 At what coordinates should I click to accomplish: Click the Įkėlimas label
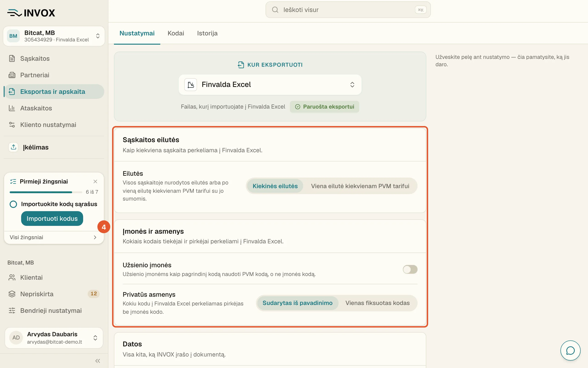36,147
